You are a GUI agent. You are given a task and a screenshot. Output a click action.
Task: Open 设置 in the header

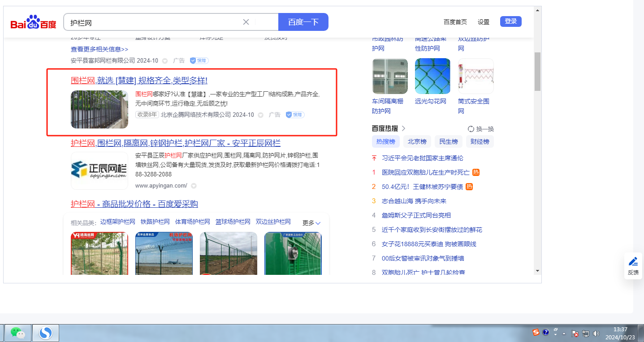tap(484, 22)
